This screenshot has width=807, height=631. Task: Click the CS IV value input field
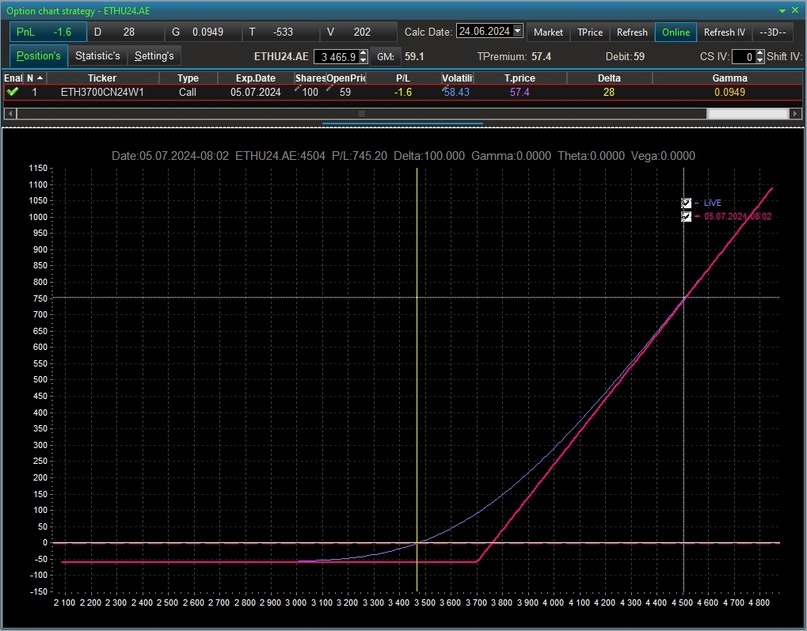coord(744,57)
